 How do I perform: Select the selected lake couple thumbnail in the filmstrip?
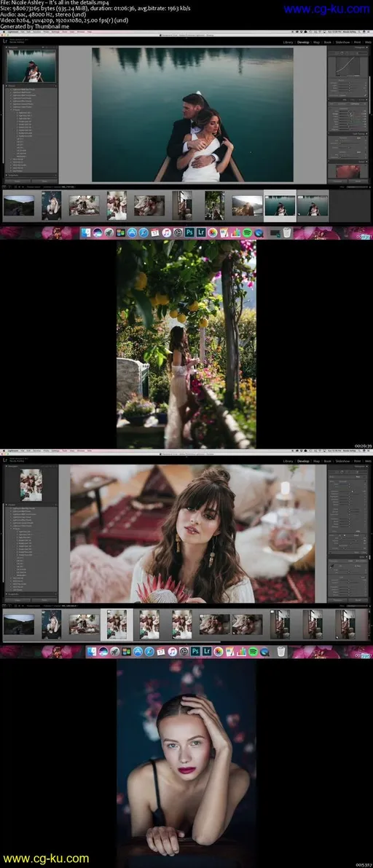point(280,205)
